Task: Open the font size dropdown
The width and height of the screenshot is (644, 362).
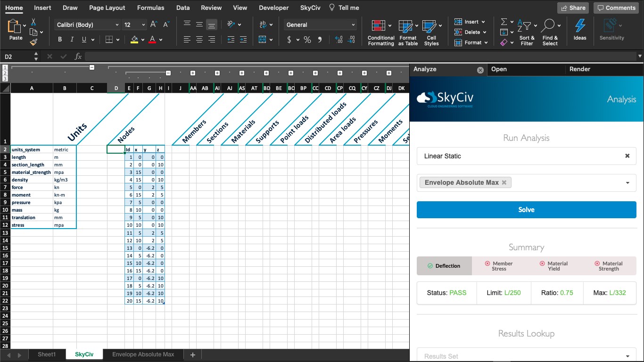Action: coord(143,25)
